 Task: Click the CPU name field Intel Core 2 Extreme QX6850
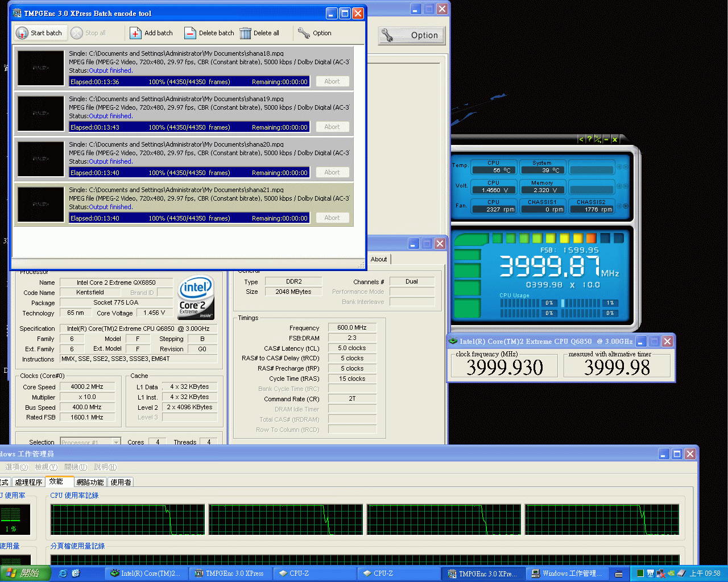116,282
